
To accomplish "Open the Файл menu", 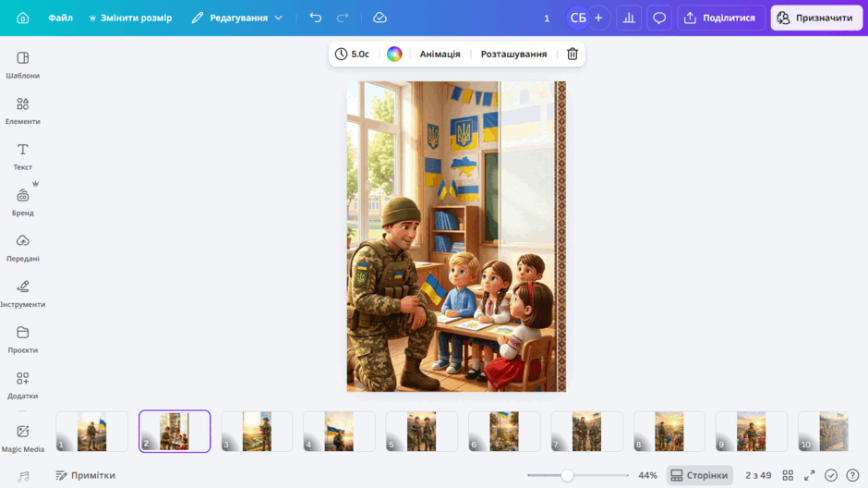I will tap(60, 18).
